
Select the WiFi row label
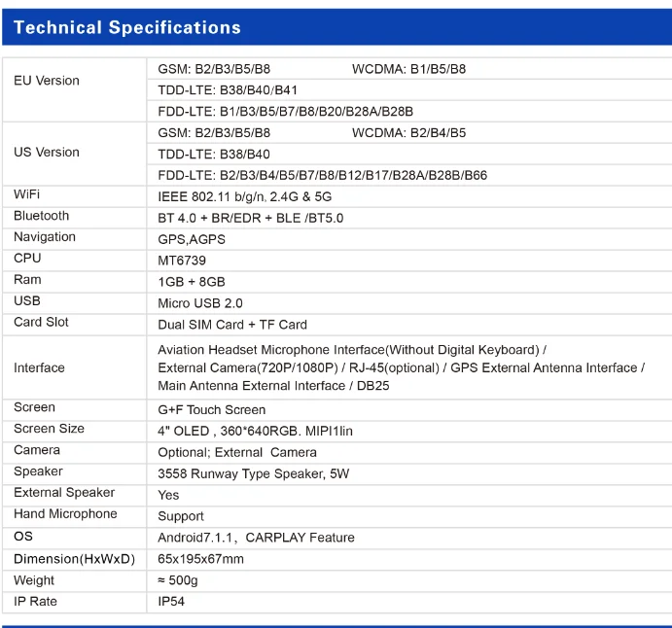[x=26, y=194]
